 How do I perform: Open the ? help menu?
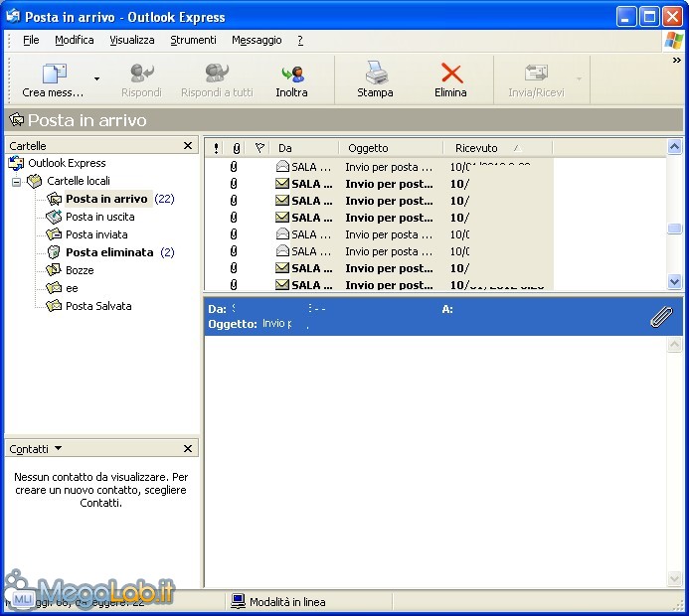(300, 40)
